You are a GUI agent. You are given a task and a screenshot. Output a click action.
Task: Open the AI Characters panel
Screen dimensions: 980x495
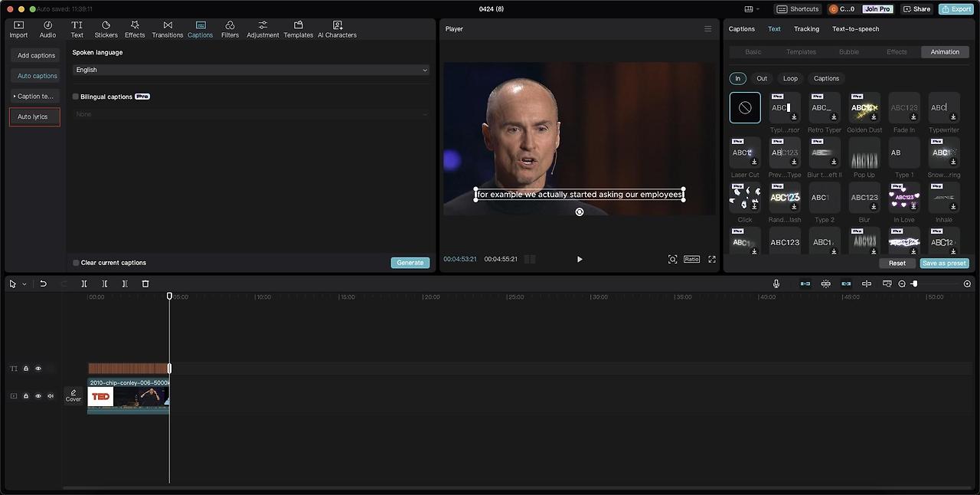pos(338,29)
